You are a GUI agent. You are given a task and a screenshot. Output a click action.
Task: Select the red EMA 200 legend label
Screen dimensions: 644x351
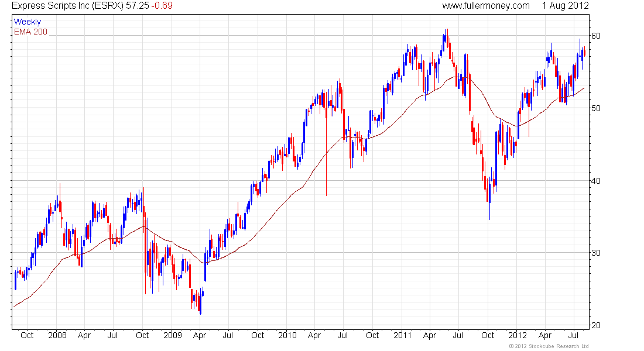[31, 32]
